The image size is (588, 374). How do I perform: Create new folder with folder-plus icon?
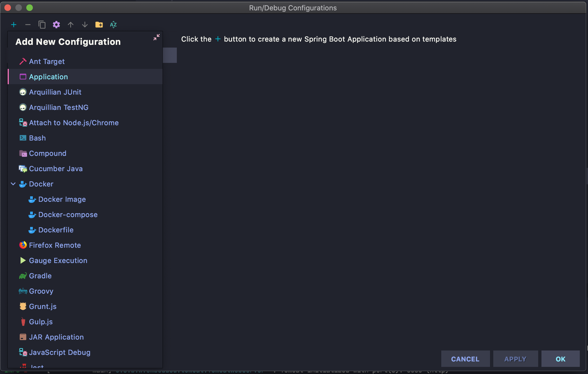pyautogui.click(x=99, y=25)
